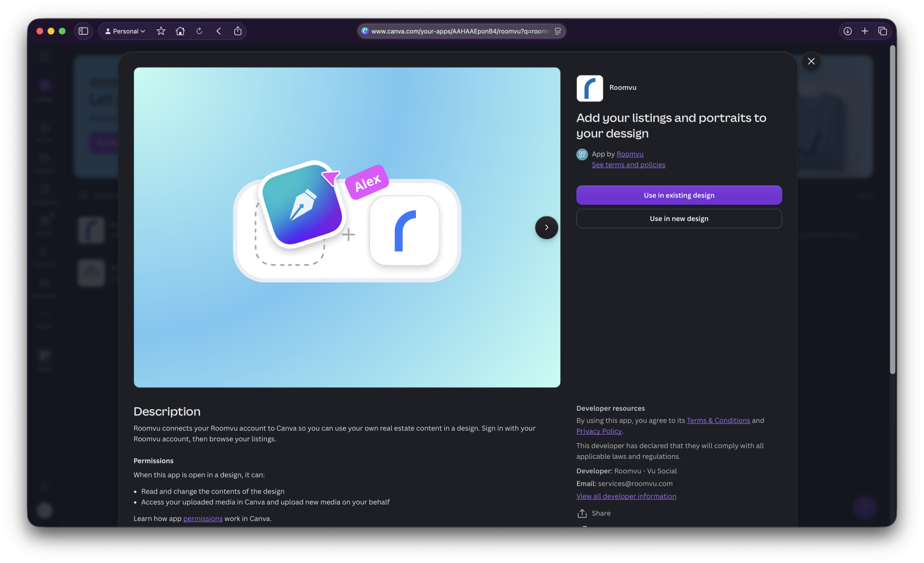Bookmark the page with the star icon

pos(161,31)
